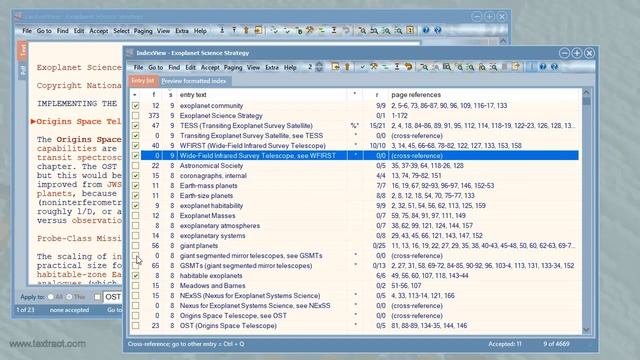Check the Meadows and Barnes checkbox
Screen dimensions: 640x360
[136, 286]
